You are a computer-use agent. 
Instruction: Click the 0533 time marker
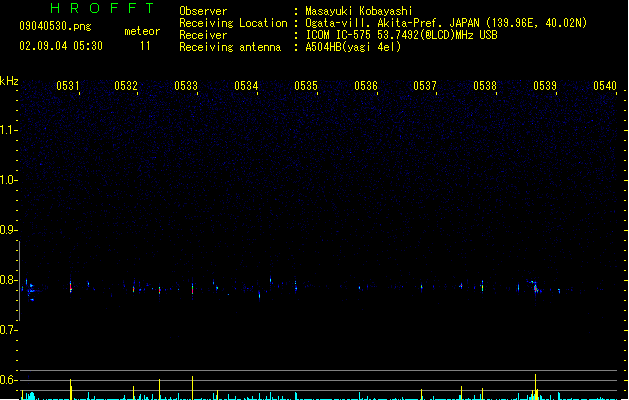186,86
